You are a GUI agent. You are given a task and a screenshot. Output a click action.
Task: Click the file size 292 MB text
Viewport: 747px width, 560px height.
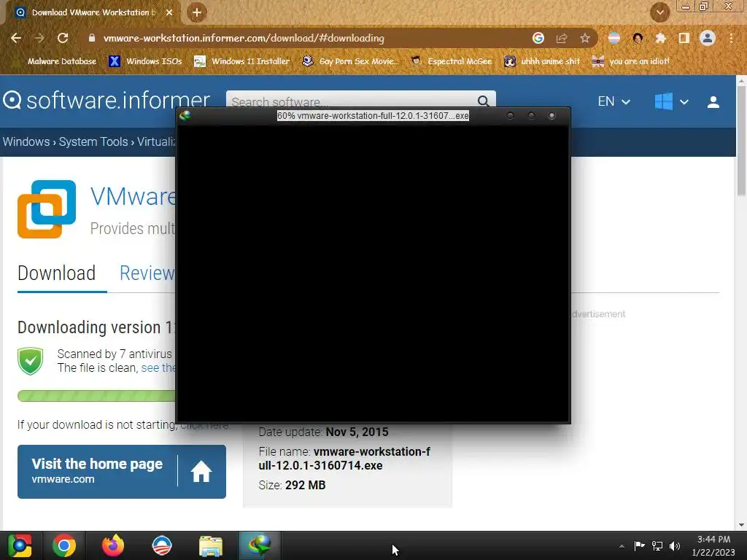[x=306, y=485]
